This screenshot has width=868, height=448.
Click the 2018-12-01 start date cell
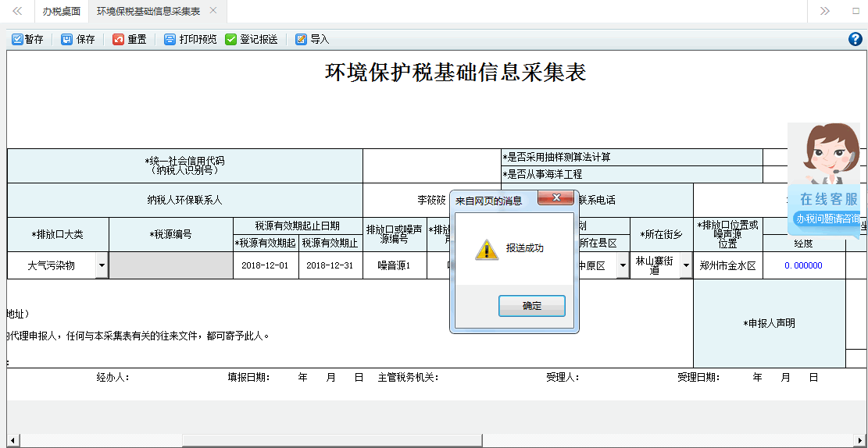[x=266, y=265]
